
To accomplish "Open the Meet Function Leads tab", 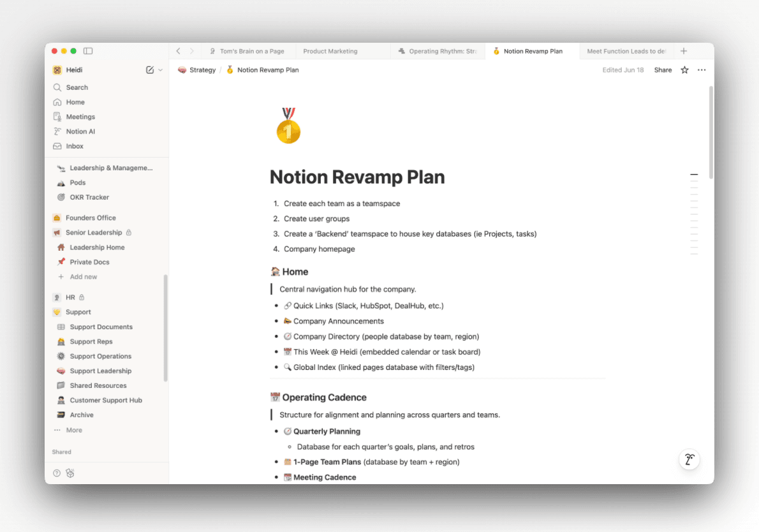I will pyautogui.click(x=626, y=51).
